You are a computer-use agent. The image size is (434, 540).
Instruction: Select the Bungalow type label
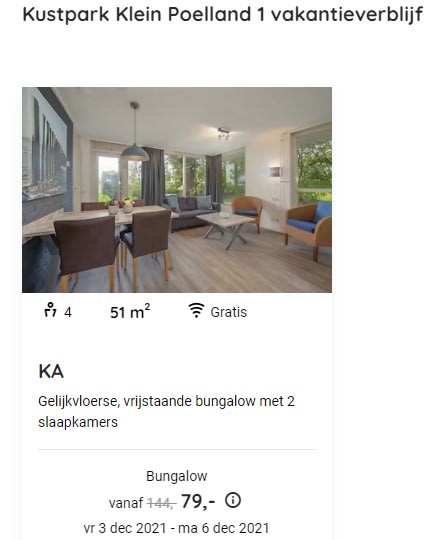point(177,476)
